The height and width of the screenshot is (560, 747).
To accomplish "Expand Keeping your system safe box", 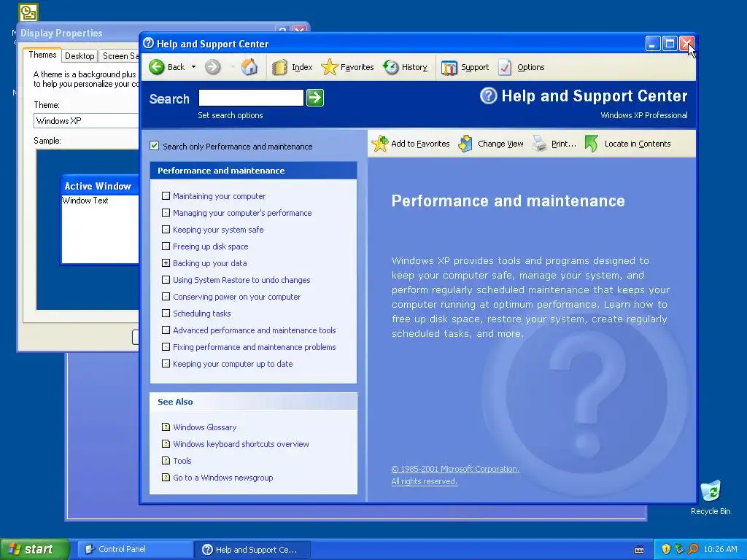I will 166,230.
